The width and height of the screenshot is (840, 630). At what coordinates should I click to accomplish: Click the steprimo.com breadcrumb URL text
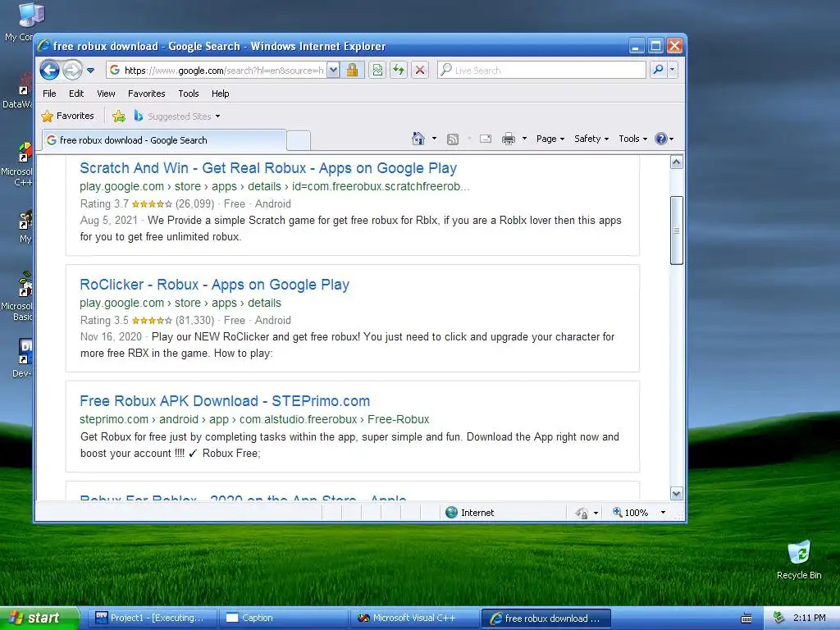click(254, 419)
